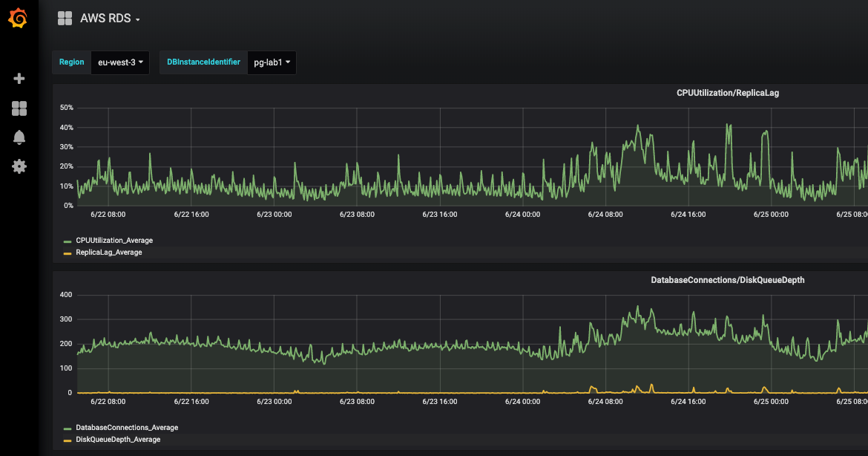Image resolution: width=868 pixels, height=456 pixels.
Task: Open Alerting using the bell icon
Action: coord(19,137)
